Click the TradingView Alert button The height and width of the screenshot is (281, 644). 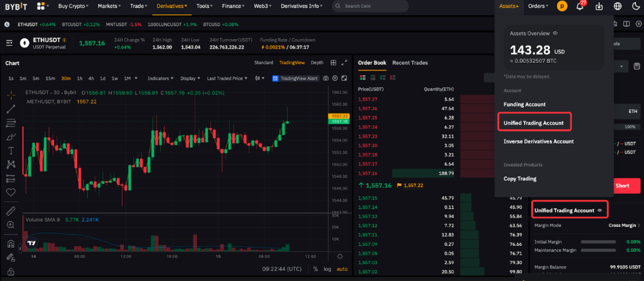tap(295, 78)
